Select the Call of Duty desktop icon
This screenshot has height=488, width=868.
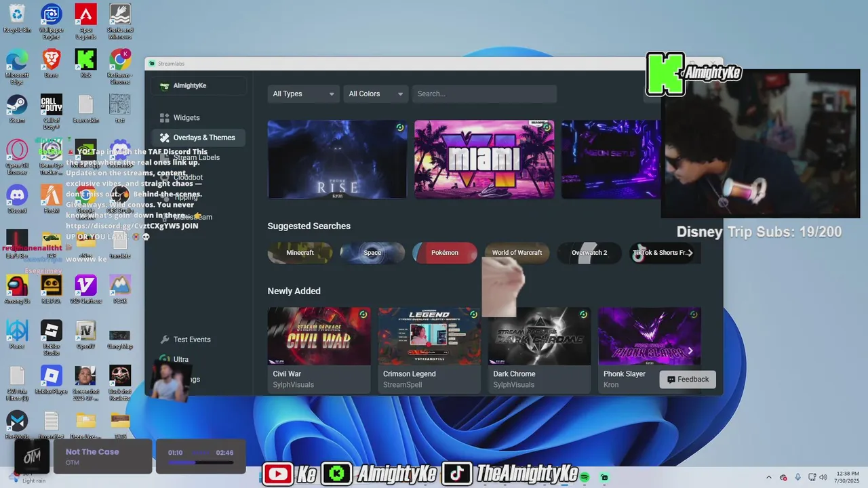pos(52,112)
